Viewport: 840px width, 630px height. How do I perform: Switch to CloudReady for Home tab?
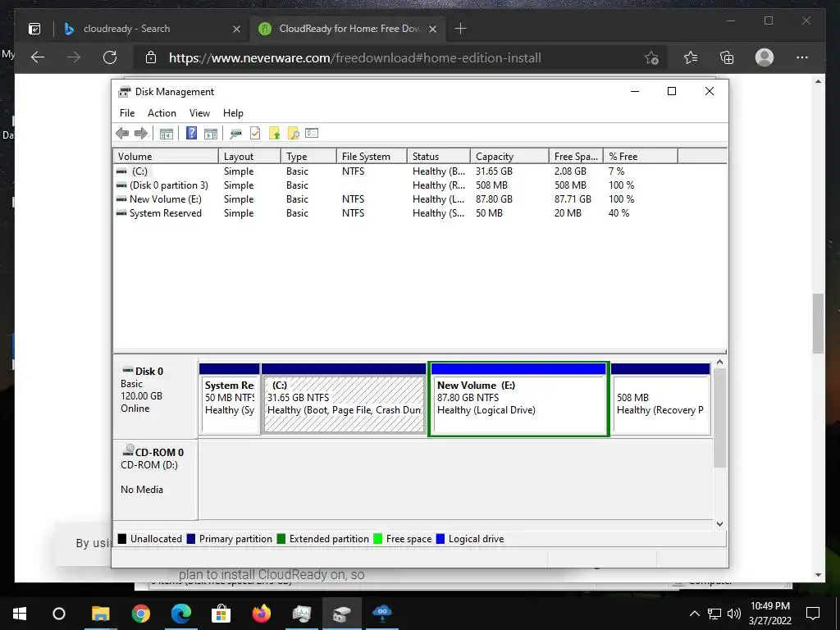(x=347, y=29)
